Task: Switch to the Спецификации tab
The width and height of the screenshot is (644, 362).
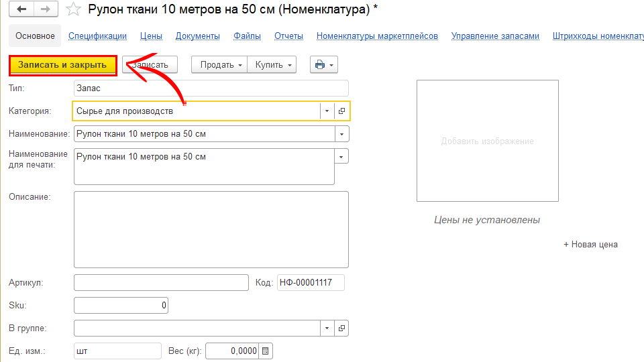Action: point(97,36)
